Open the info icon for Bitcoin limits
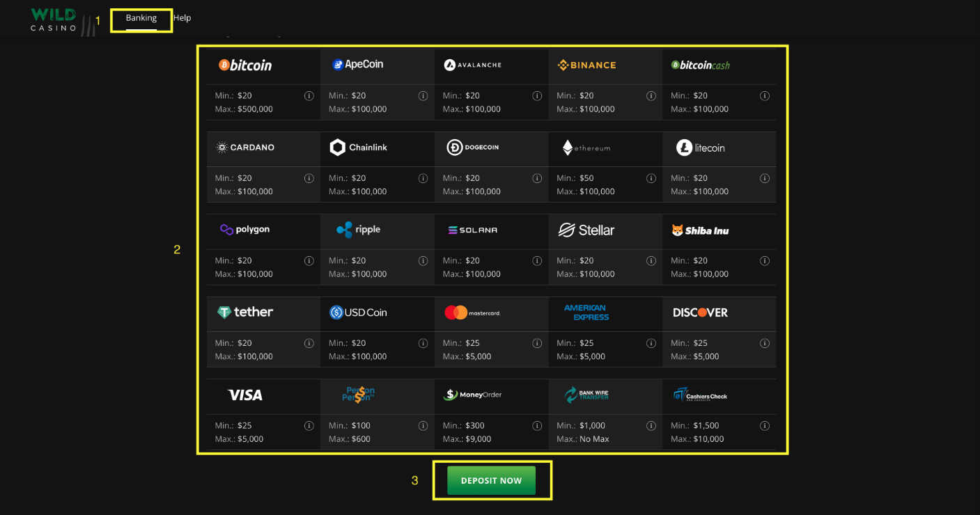This screenshot has width=980, height=515. click(x=309, y=96)
